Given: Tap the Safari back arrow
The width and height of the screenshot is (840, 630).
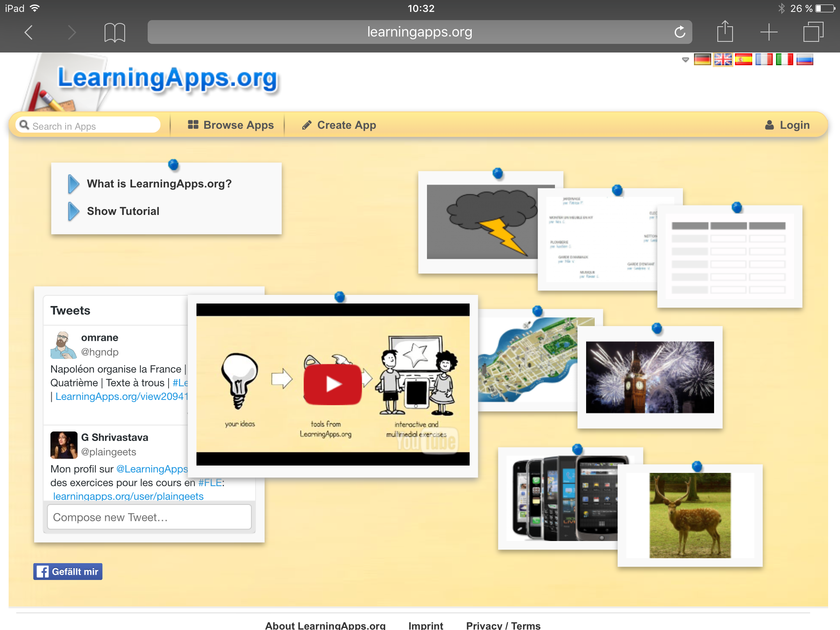Looking at the screenshot, I should (28, 32).
